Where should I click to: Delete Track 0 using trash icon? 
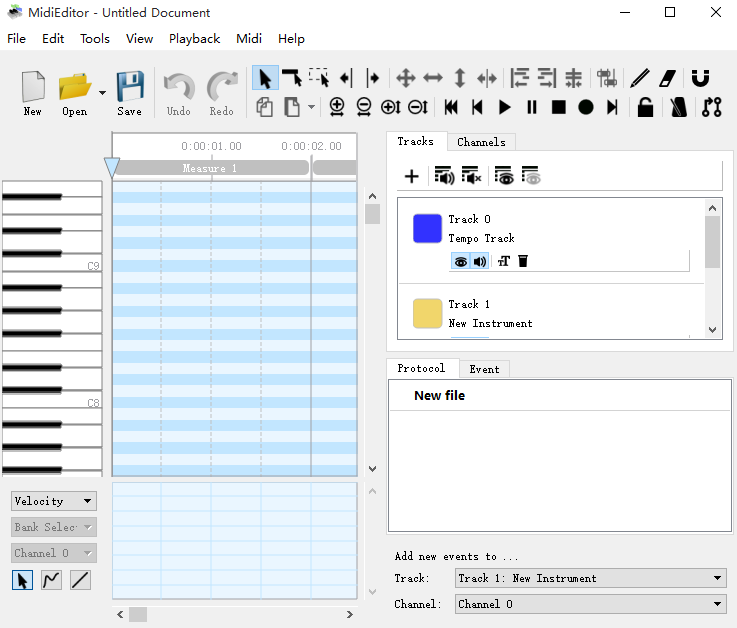pos(523,261)
